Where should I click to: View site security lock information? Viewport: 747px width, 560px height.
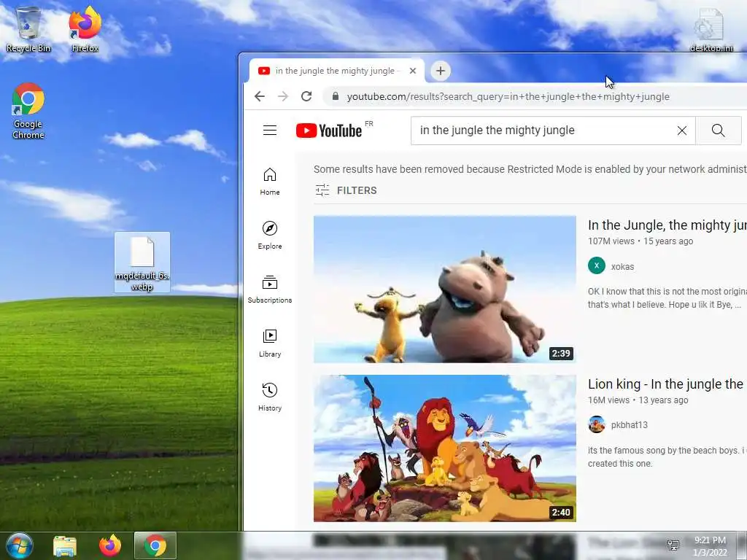point(336,97)
